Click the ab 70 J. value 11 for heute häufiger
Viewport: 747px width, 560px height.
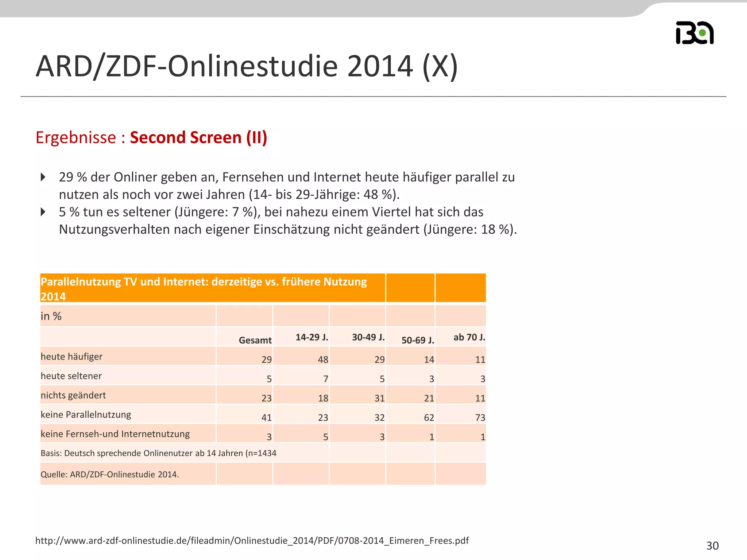pos(480,359)
